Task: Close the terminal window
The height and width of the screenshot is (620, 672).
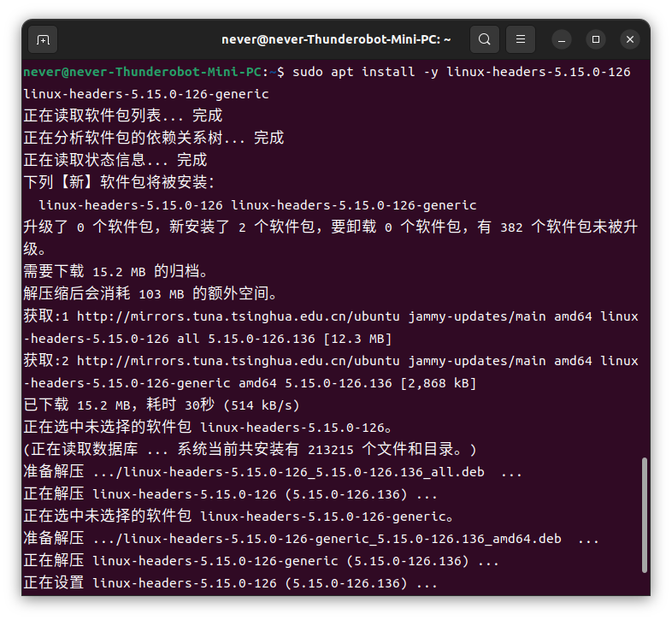Action: coord(630,40)
